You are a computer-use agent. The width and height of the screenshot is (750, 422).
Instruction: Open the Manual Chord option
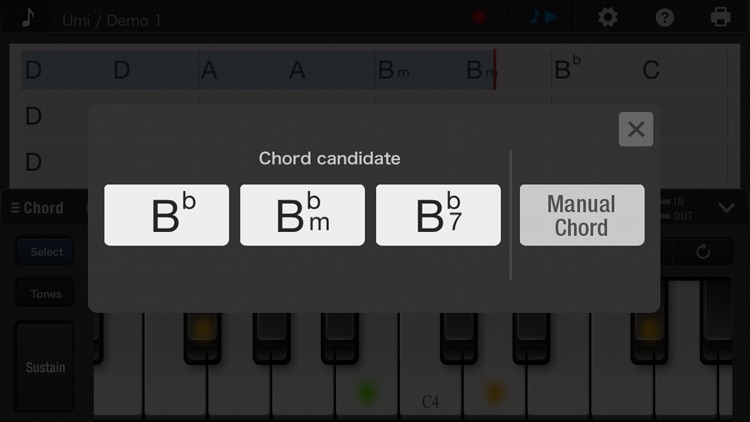click(582, 215)
